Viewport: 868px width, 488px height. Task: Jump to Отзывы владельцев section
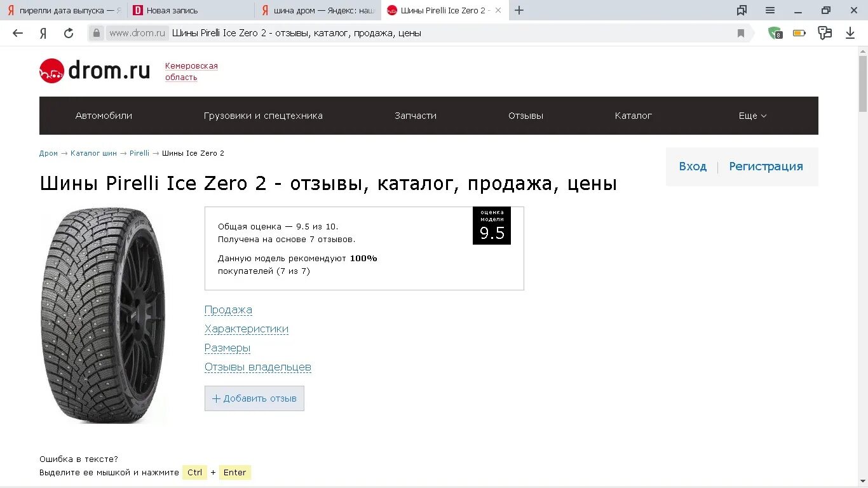pyautogui.click(x=258, y=367)
